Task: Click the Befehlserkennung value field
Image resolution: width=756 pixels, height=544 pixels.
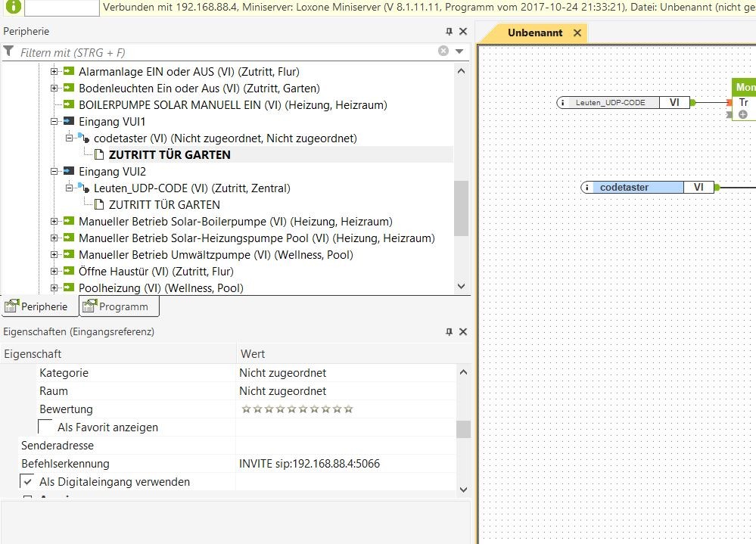Action: pos(347,464)
